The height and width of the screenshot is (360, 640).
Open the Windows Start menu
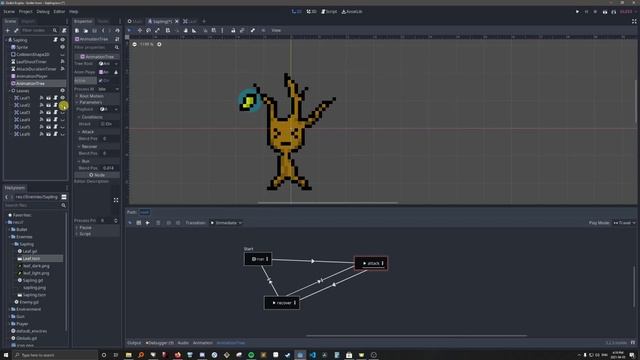click(6, 355)
